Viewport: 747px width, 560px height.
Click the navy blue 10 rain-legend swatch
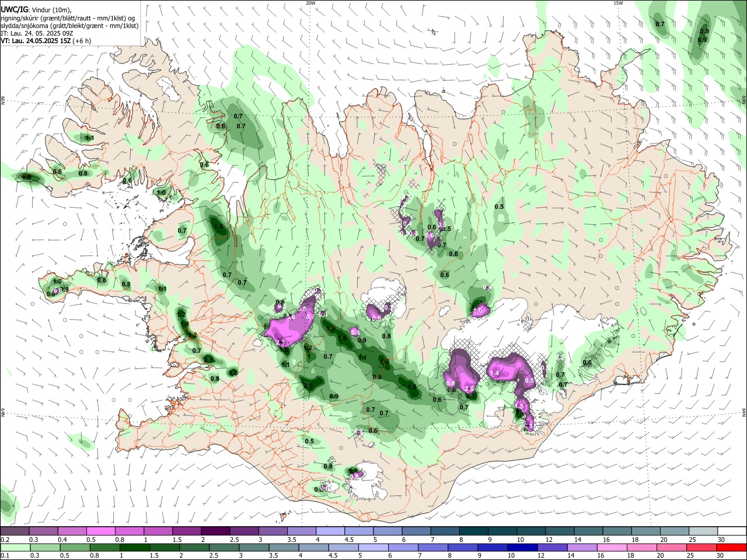click(522, 548)
